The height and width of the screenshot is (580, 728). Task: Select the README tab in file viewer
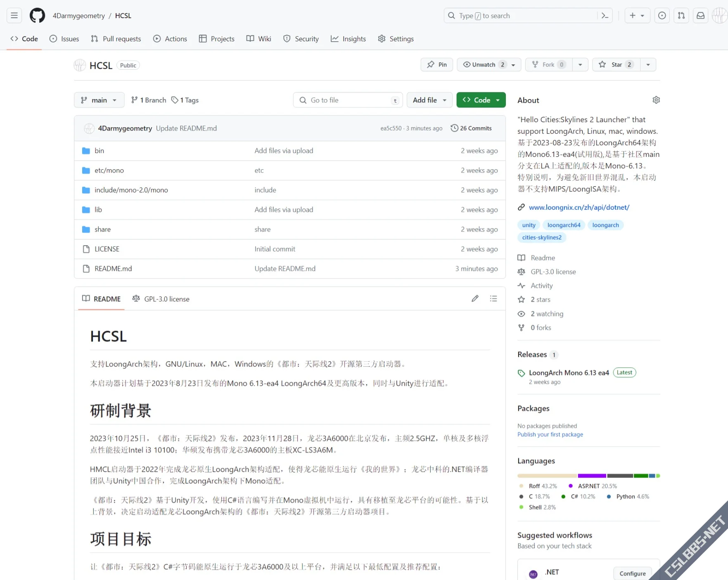pyautogui.click(x=102, y=299)
